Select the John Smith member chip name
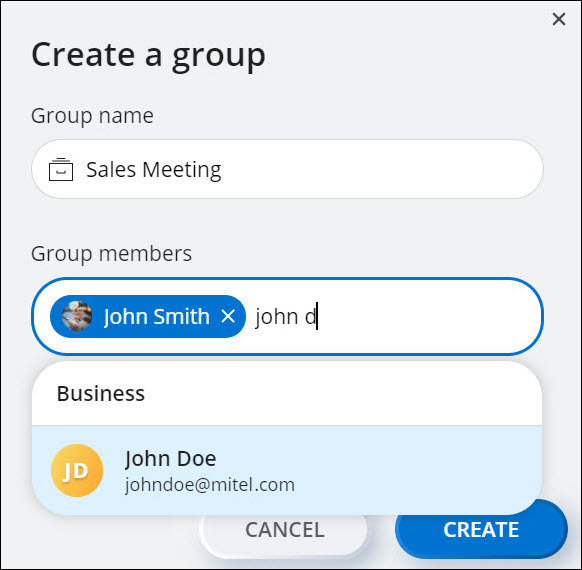Screen dimensions: 582x570 157,317
